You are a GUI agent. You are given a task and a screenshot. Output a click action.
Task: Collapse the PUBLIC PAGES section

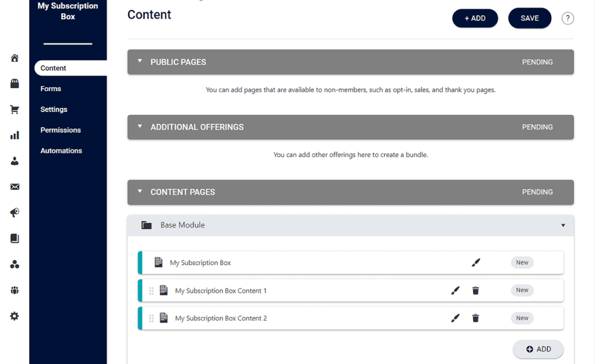coord(139,62)
